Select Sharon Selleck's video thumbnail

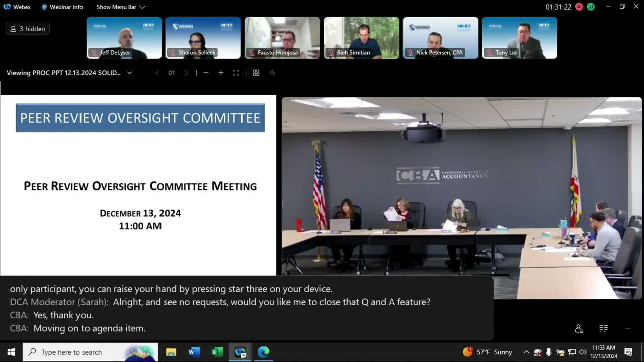203,38
